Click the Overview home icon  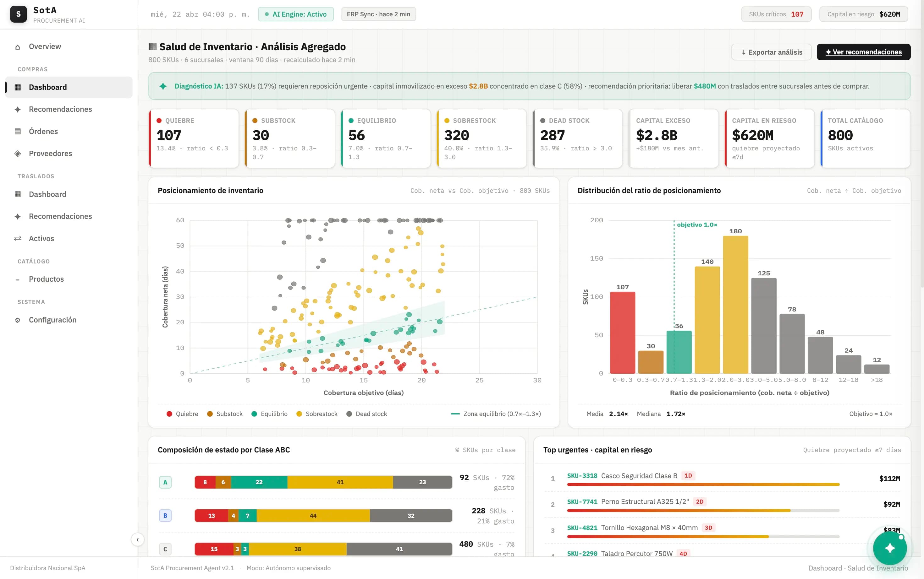tap(18, 47)
